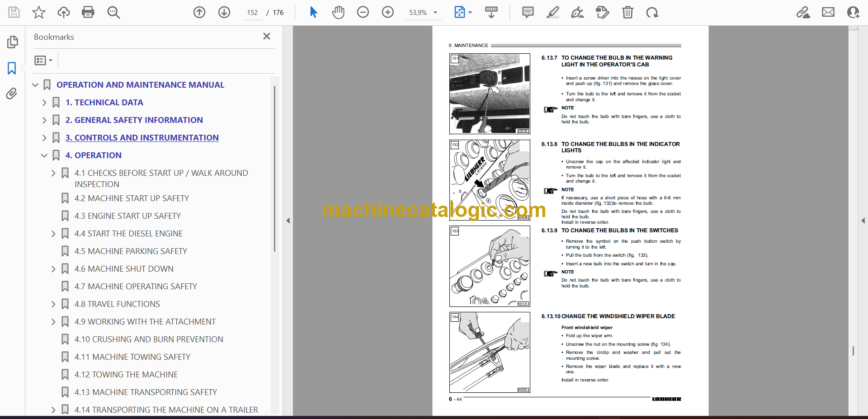868x419 pixels.
Task: Open 2. General Safety Information bookmark
Action: (134, 120)
